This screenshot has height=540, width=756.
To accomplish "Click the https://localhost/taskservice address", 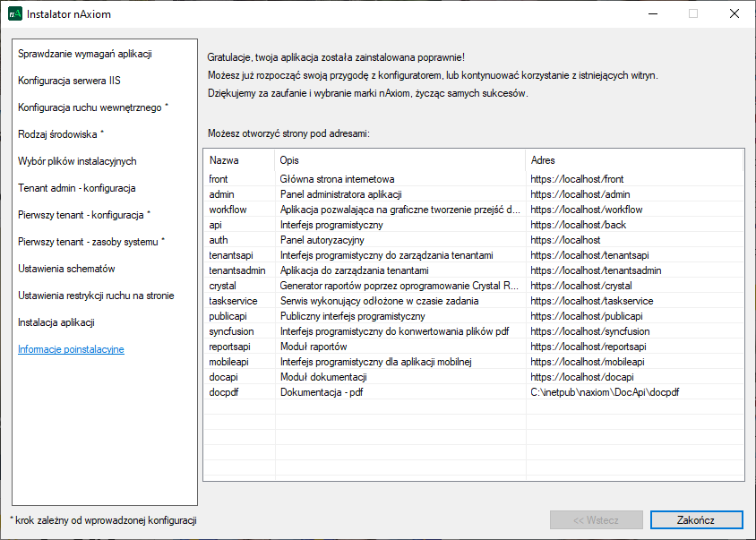I will click(x=592, y=301).
